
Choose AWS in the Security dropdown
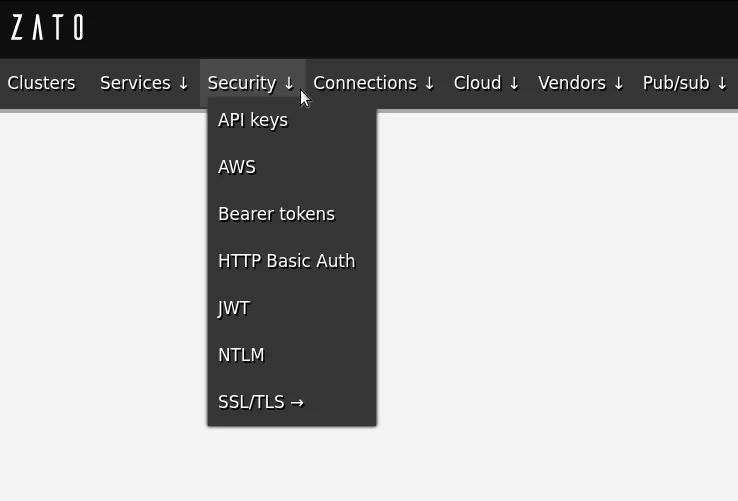coord(237,167)
